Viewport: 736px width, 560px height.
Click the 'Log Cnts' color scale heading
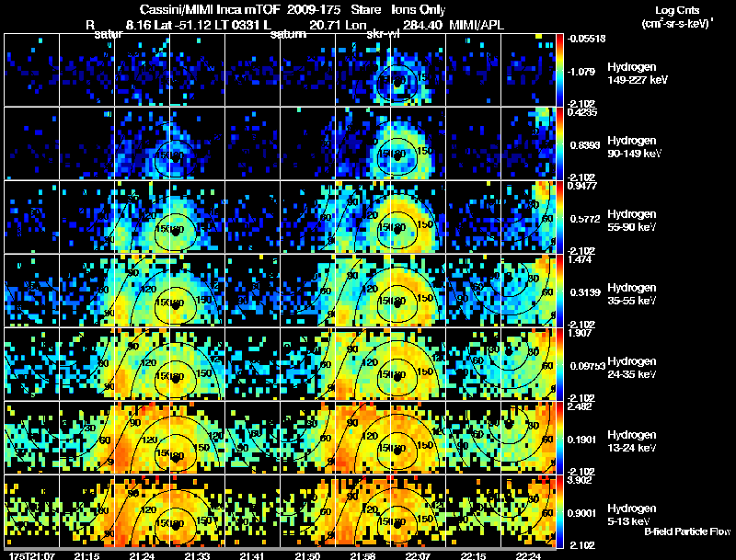point(677,10)
